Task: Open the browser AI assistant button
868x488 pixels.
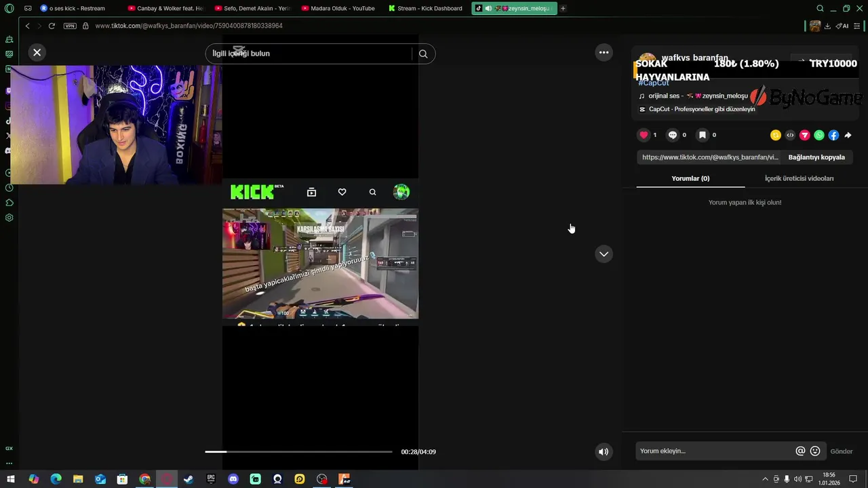Action: click(842, 26)
